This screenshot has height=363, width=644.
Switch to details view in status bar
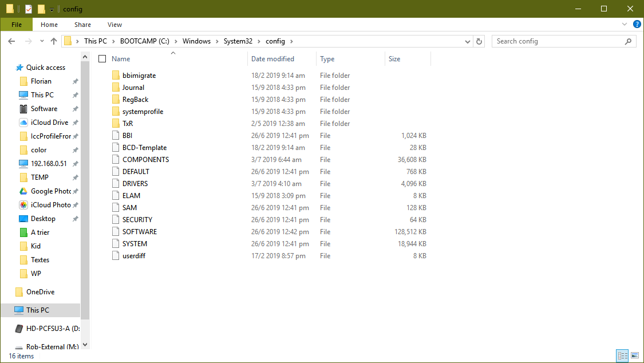[x=622, y=356]
